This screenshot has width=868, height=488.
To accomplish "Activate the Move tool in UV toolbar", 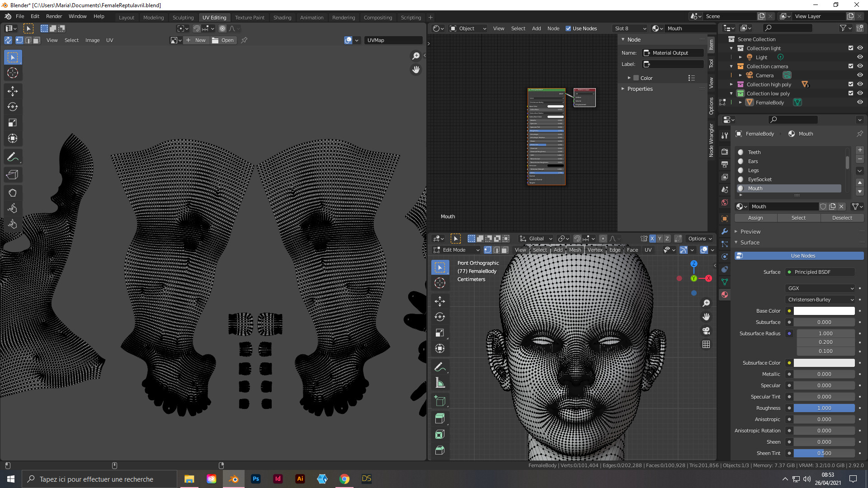I will tap(13, 91).
